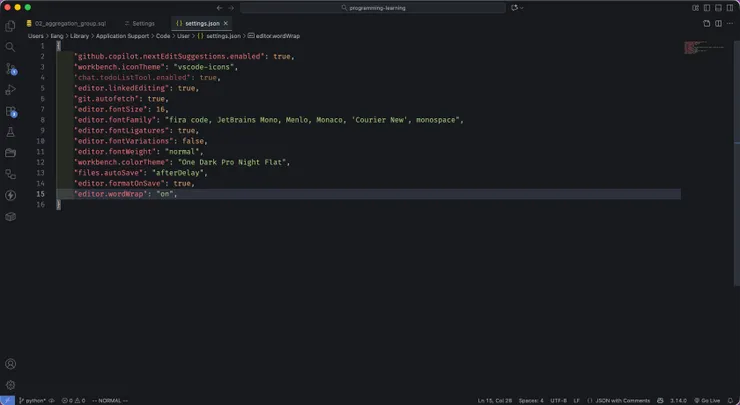
Task: Click the minimap code preview
Action: pyautogui.click(x=704, y=47)
